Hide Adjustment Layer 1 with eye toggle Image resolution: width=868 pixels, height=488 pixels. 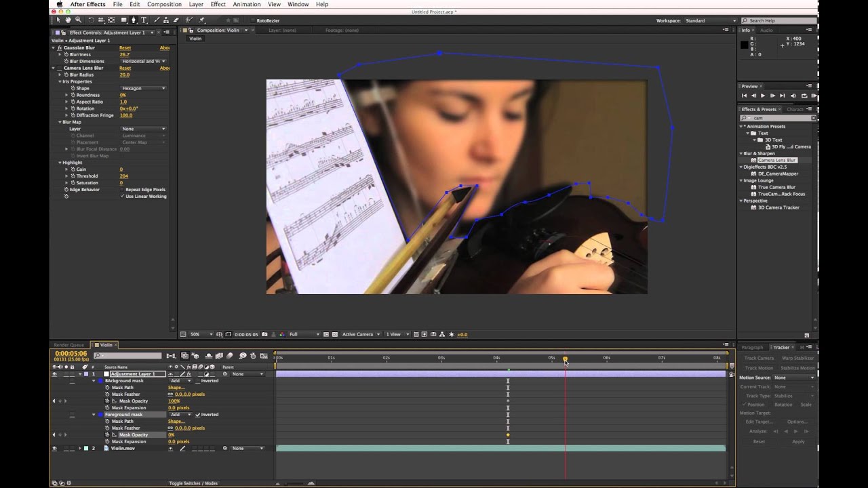(x=54, y=374)
